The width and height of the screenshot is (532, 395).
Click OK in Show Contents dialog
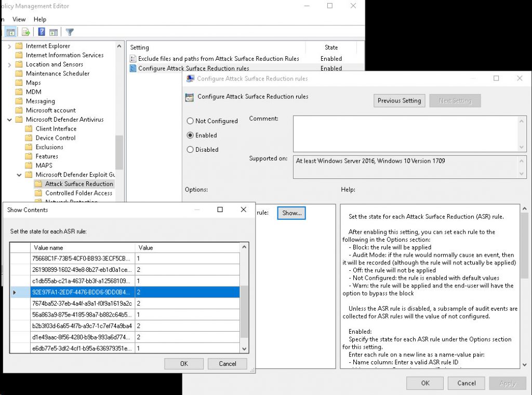184,363
